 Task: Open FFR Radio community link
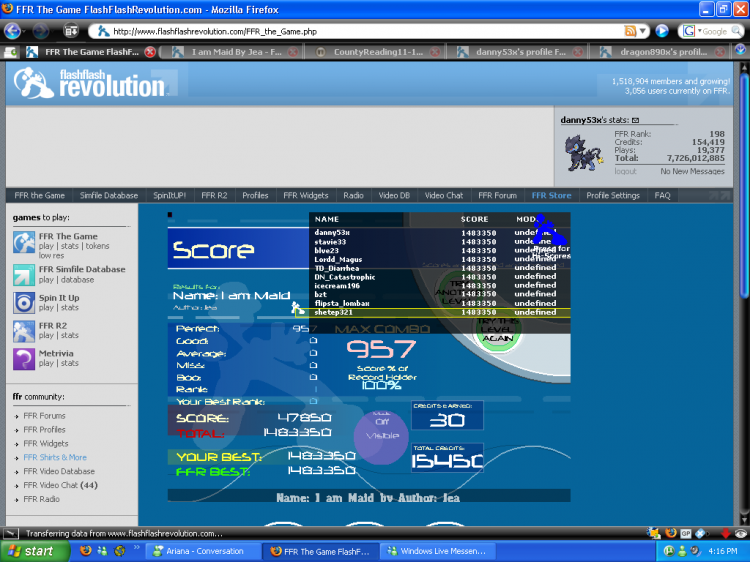tap(42, 499)
